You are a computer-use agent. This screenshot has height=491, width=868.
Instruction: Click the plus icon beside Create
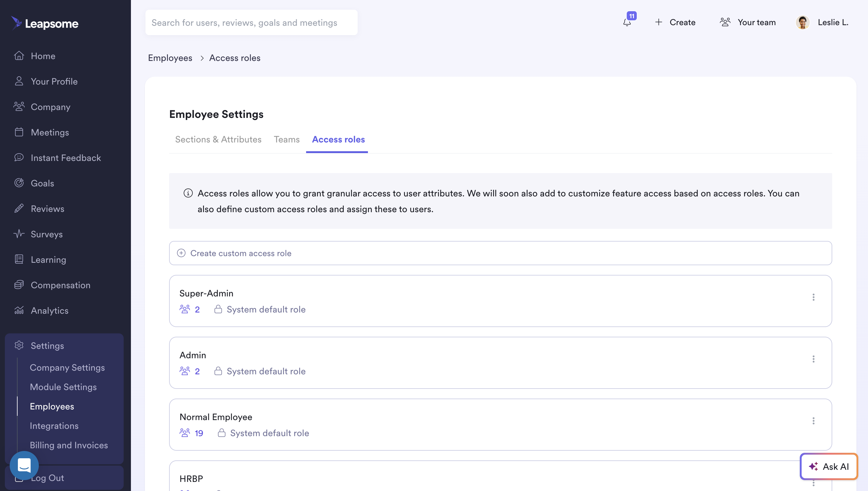[659, 22]
